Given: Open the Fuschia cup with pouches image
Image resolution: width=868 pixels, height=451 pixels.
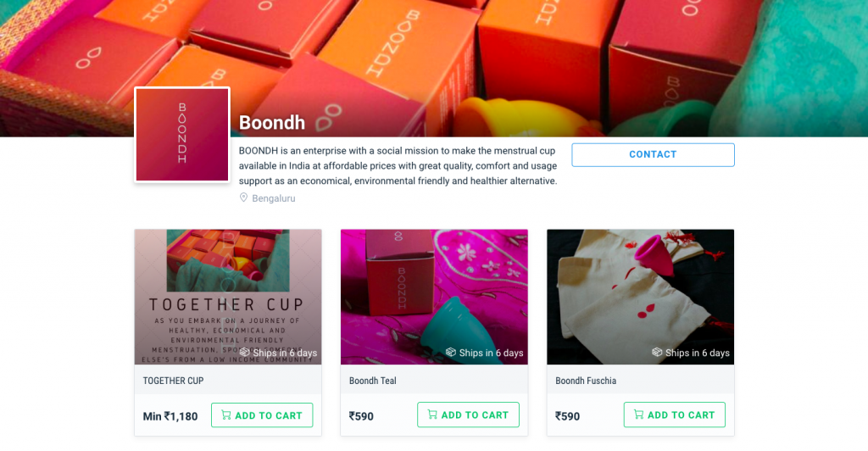Looking at the screenshot, I should [641, 297].
